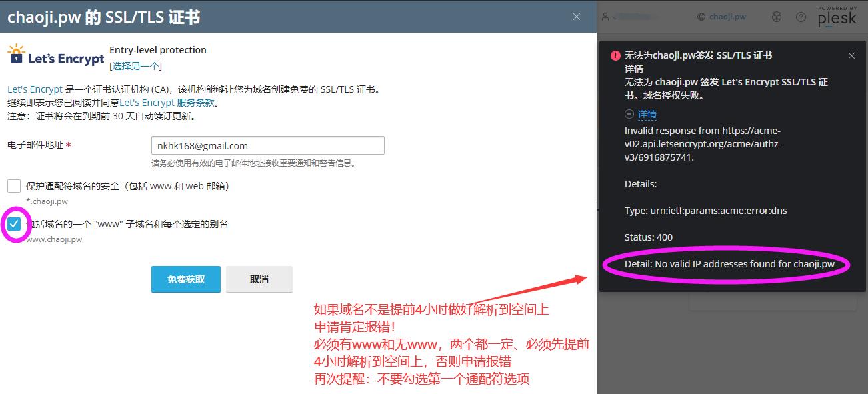Click the red error alert icon
This screenshot has height=394, width=868.
pyautogui.click(x=615, y=56)
